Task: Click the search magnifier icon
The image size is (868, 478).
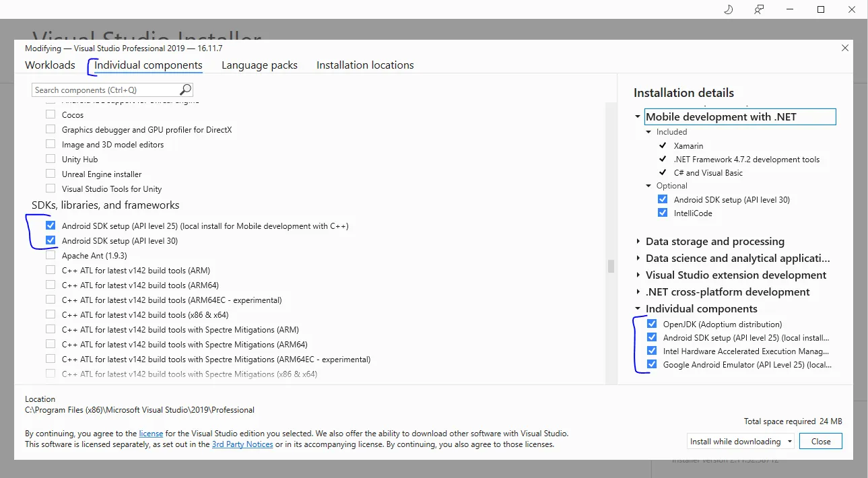Action: (x=185, y=90)
